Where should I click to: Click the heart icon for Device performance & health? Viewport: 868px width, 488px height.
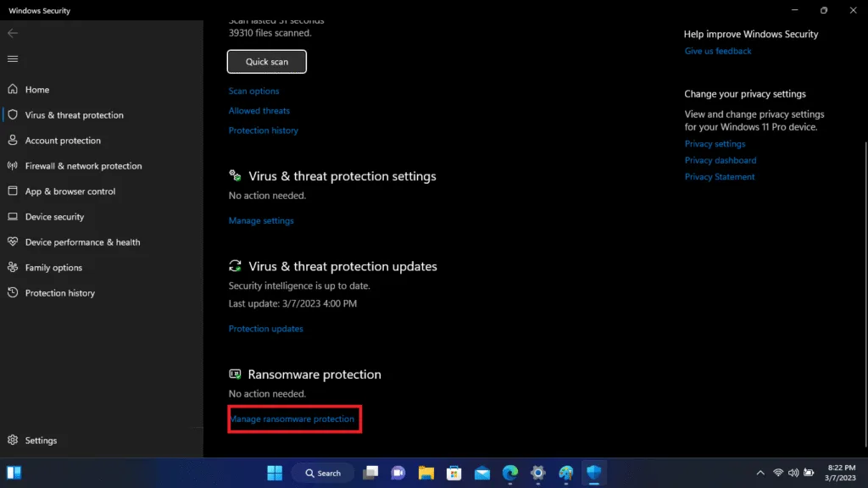pyautogui.click(x=13, y=241)
